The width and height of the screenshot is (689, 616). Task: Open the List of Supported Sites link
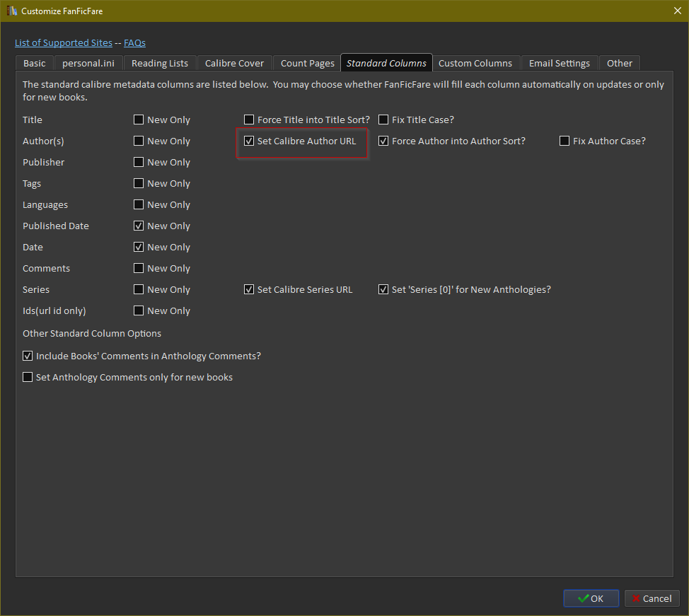coord(64,43)
